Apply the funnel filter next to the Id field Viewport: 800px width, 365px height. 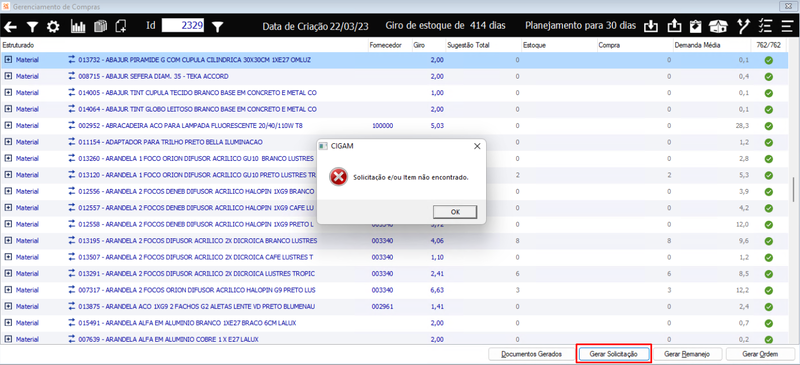pyautogui.click(x=218, y=27)
